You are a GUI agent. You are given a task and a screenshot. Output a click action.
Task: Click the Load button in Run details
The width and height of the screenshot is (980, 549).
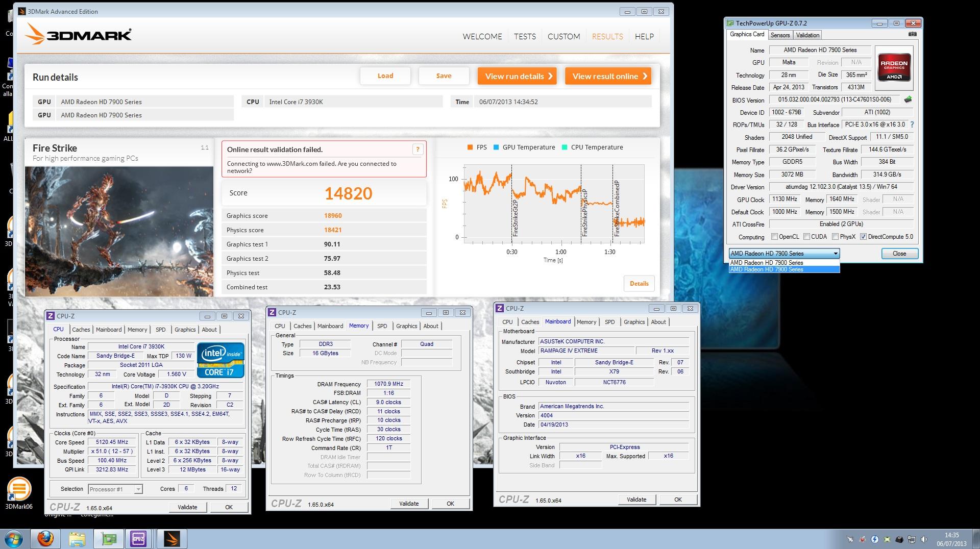(x=385, y=76)
